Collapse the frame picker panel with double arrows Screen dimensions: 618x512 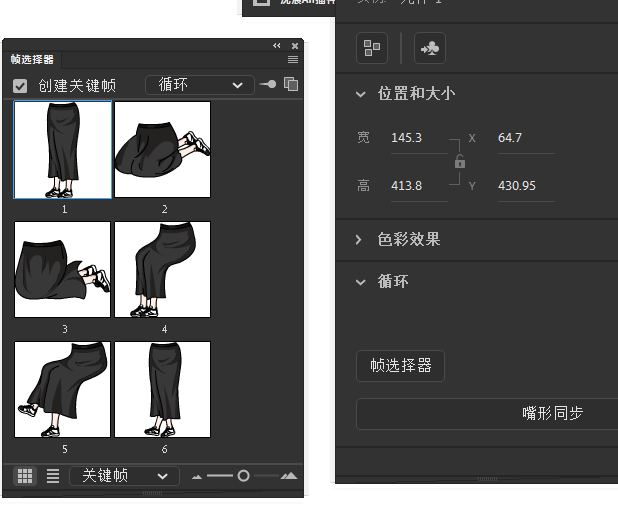(x=277, y=46)
